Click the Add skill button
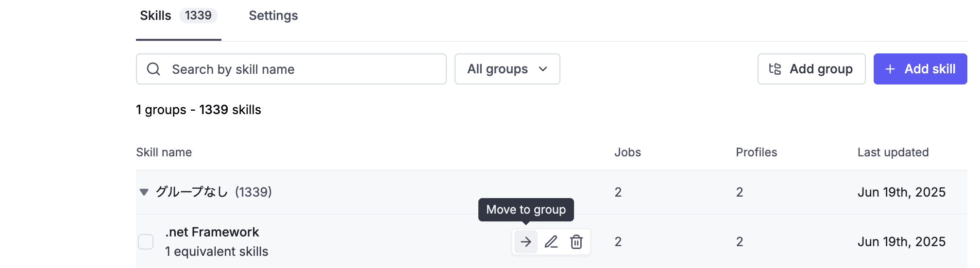The height and width of the screenshot is (268, 980). point(920,69)
